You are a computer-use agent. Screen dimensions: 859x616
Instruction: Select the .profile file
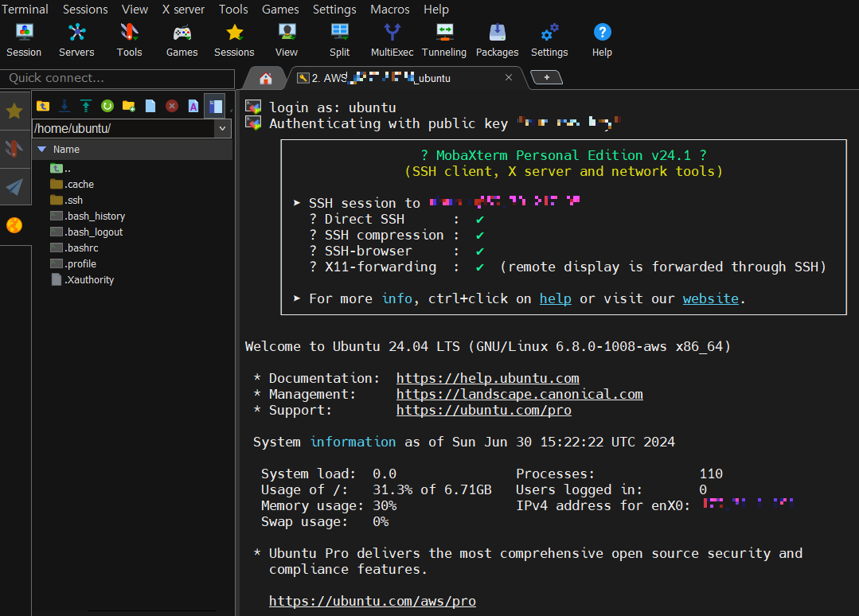click(73, 264)
